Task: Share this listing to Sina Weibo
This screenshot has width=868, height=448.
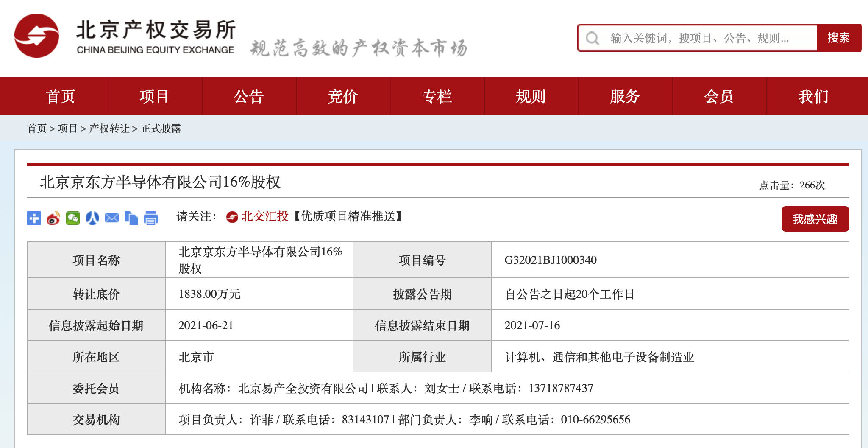Action: click(53, 218)
